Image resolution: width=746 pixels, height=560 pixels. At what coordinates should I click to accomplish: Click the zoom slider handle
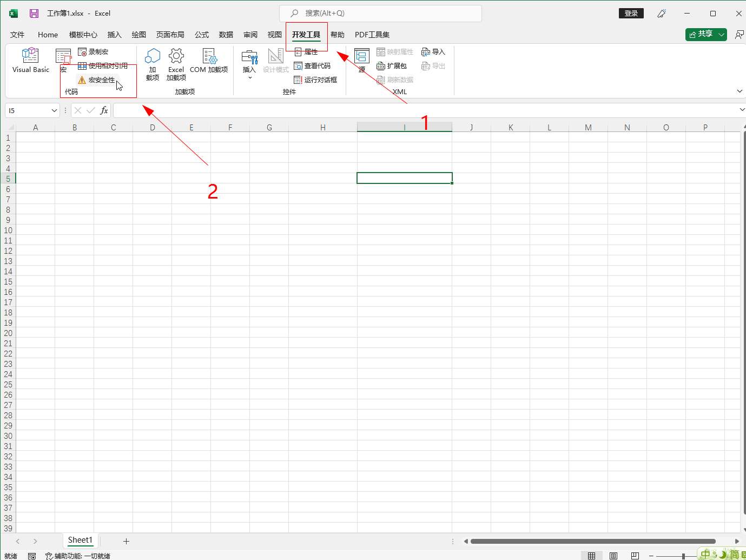683,556
